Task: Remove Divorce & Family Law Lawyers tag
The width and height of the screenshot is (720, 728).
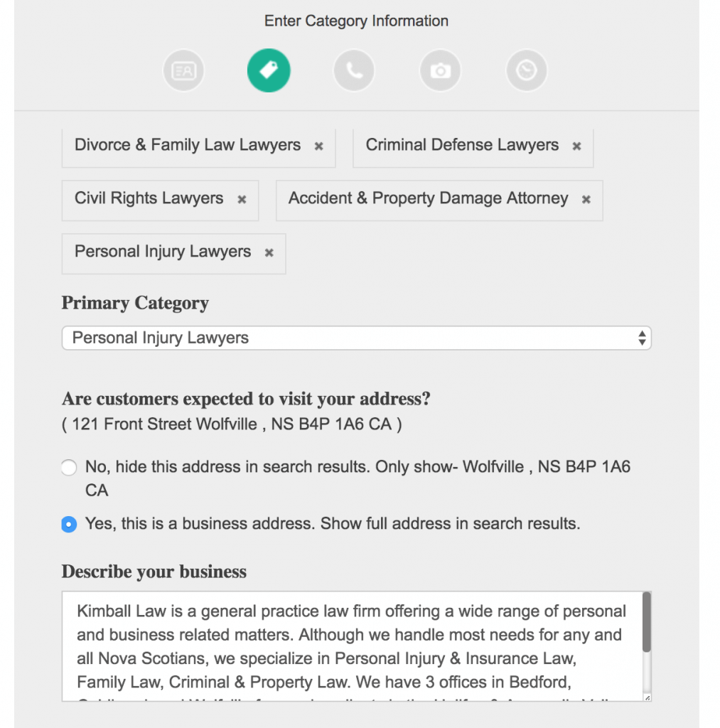Action: pyautogui.click(x=319, y=146)
